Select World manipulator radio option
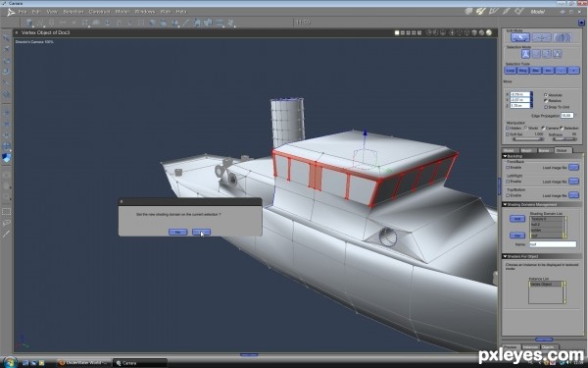Screen dimensions: 588x368 pos(525,128)
